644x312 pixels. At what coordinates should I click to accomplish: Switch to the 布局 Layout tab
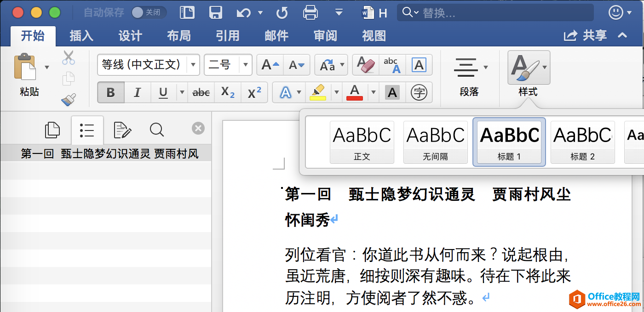tap(179, 36)
